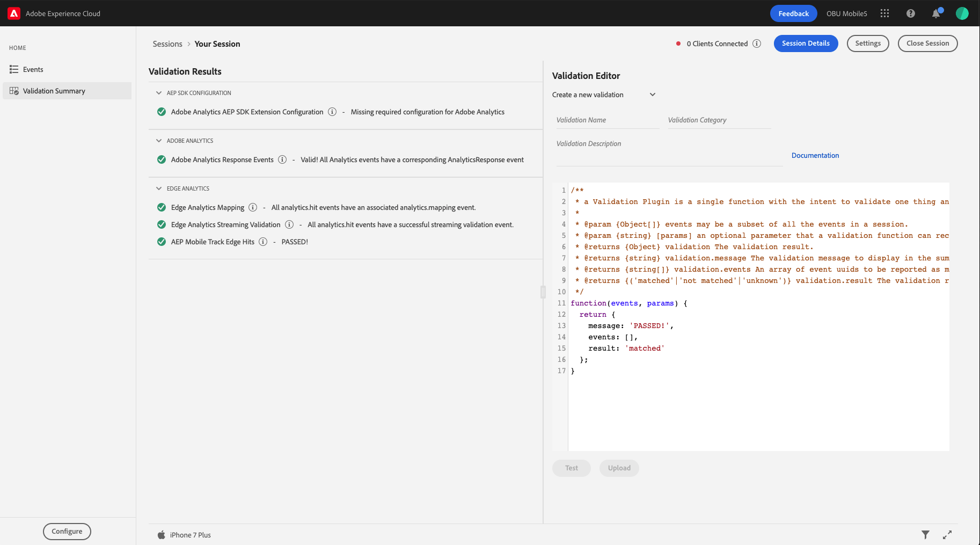
Task: Click the Test button
Action: coord(572,468)
